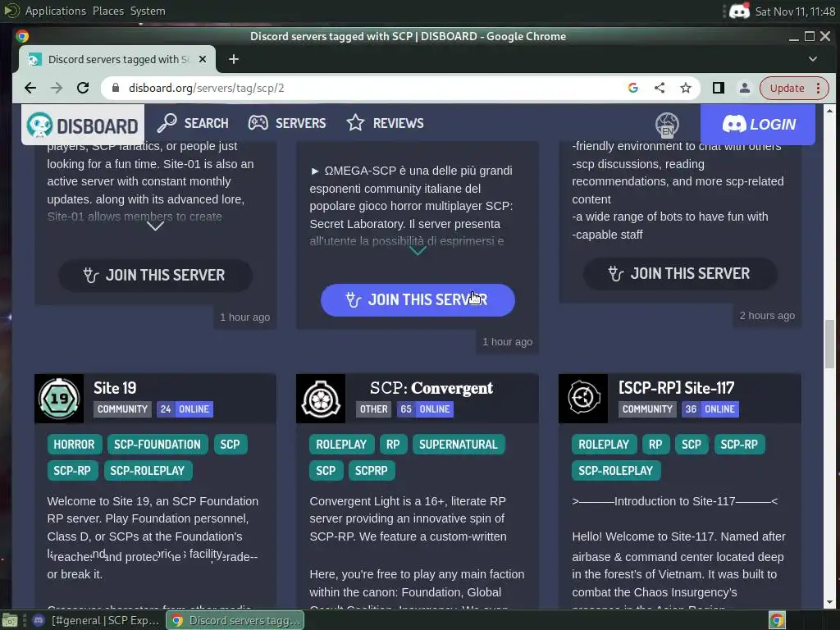Image resolution: width=840 pixels, height=630 pixels.
Task: Click the SCPRP tag
Action: click(372, 470)
